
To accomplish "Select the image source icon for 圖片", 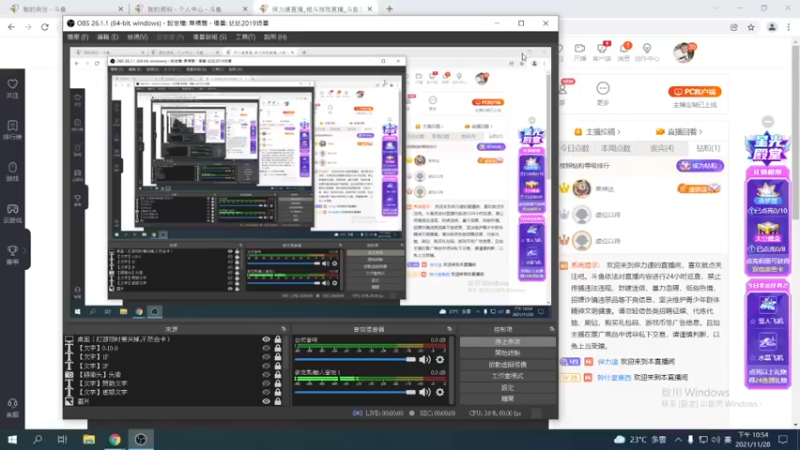I will [69, 402].
